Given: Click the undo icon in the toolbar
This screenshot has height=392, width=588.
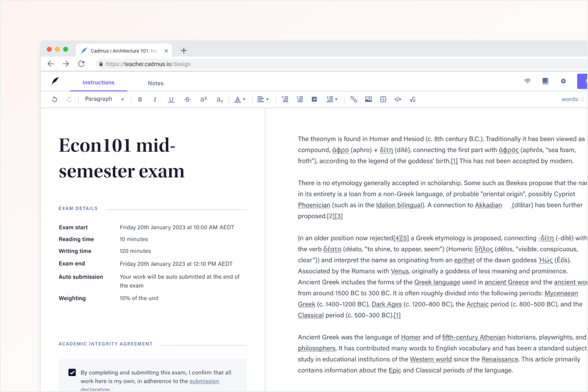Looking at the screenshot, I should (54, 100).
